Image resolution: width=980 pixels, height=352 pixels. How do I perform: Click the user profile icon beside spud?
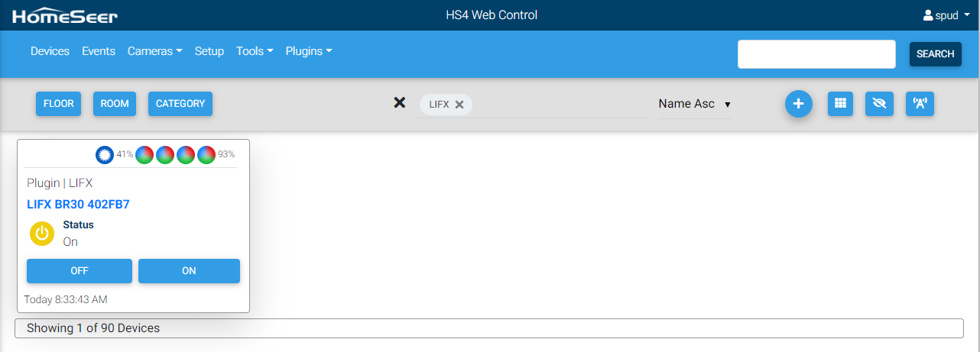[x=928, y=15]
